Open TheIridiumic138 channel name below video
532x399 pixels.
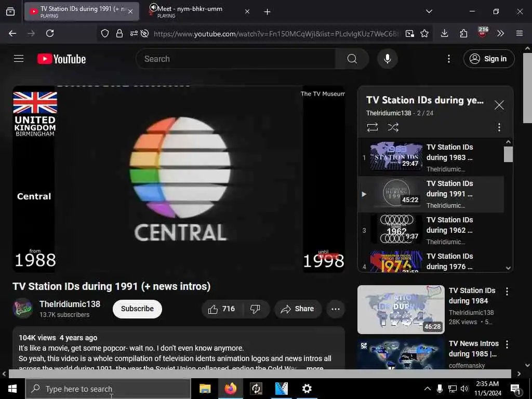[x=70, y=304]
